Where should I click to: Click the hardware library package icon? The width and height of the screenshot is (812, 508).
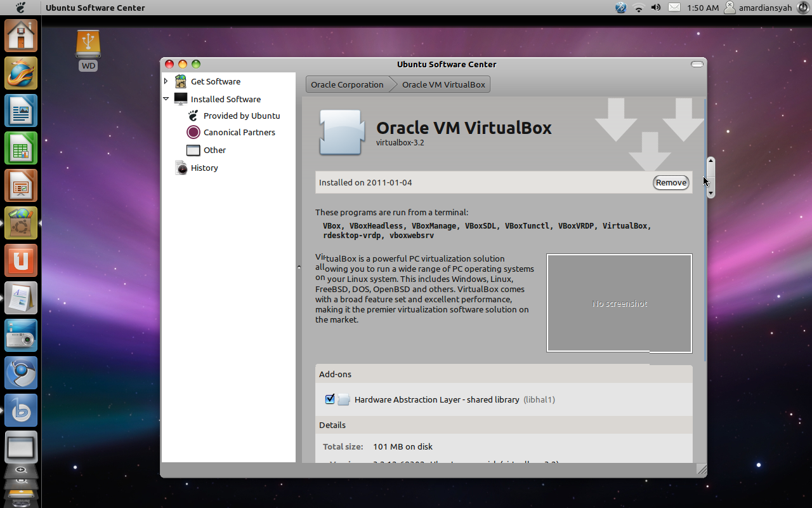point(343,399)
